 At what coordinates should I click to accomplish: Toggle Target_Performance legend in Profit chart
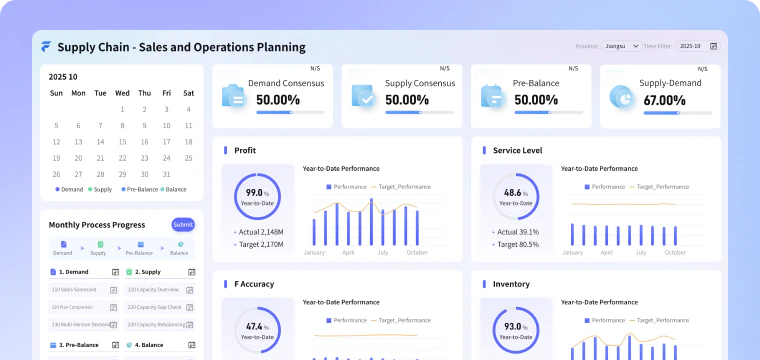tap(401, 187)
